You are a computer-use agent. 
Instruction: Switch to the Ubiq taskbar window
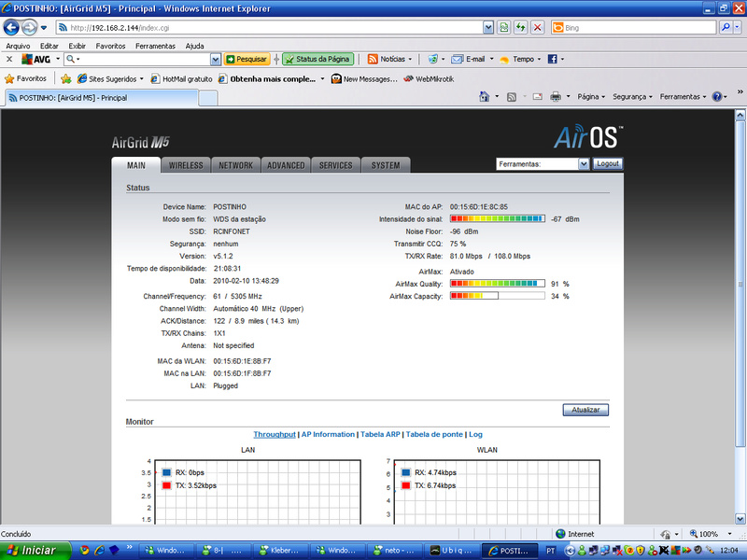[452, 551]
